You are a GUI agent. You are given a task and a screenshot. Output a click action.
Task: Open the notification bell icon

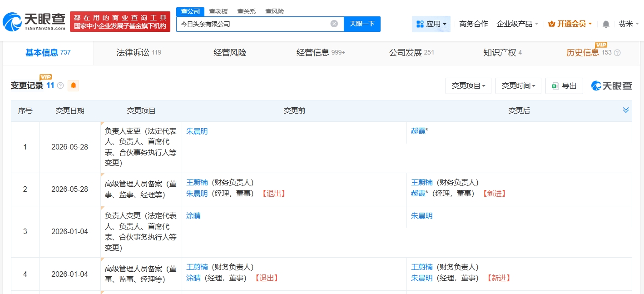pyautogui.click(x=606, y=24)
